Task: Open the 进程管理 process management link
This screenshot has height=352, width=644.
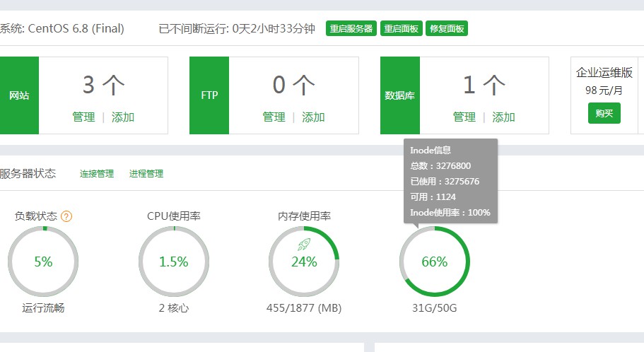Action: [146, 174]
